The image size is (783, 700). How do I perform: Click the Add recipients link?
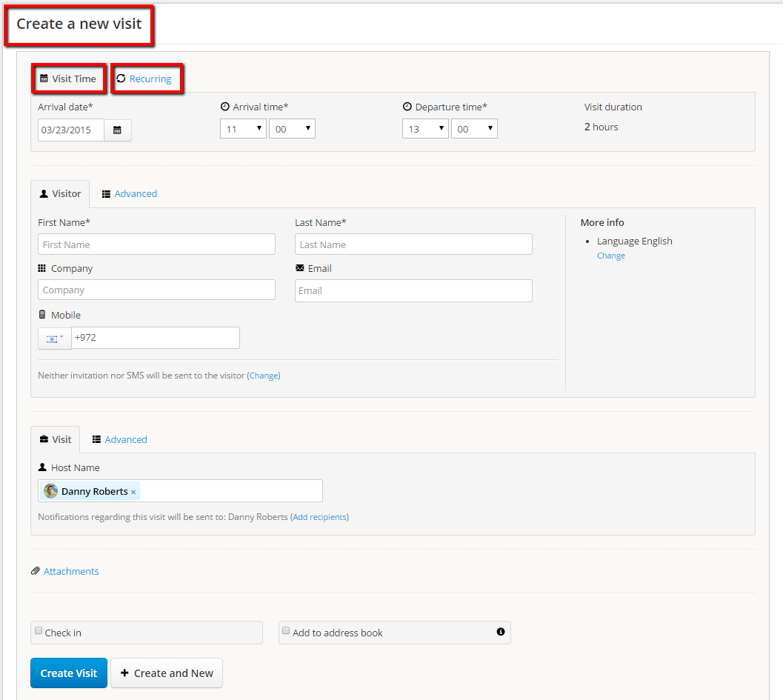pyautogui.click(x=320, y=517)
